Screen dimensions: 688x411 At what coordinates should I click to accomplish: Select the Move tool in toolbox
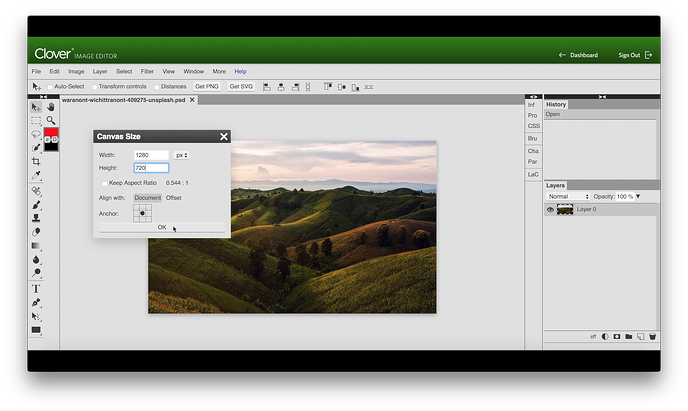pyautogui.click(x=36, y=107)
